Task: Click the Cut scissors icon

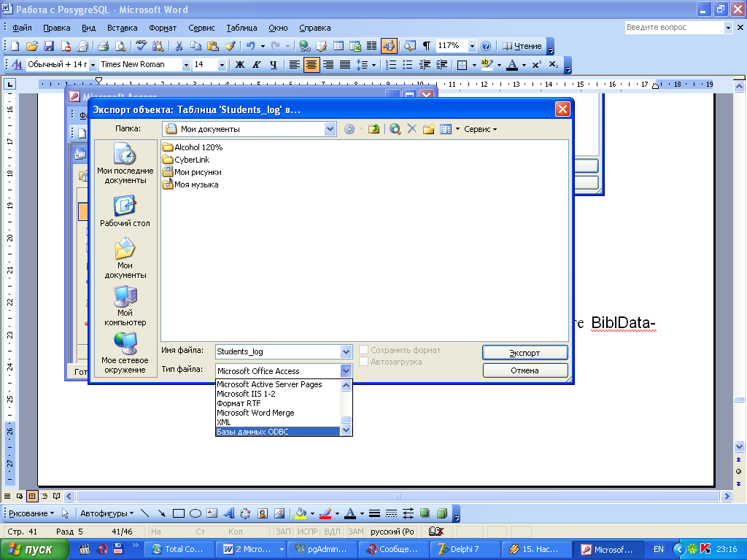Action: tap(179, 46)
